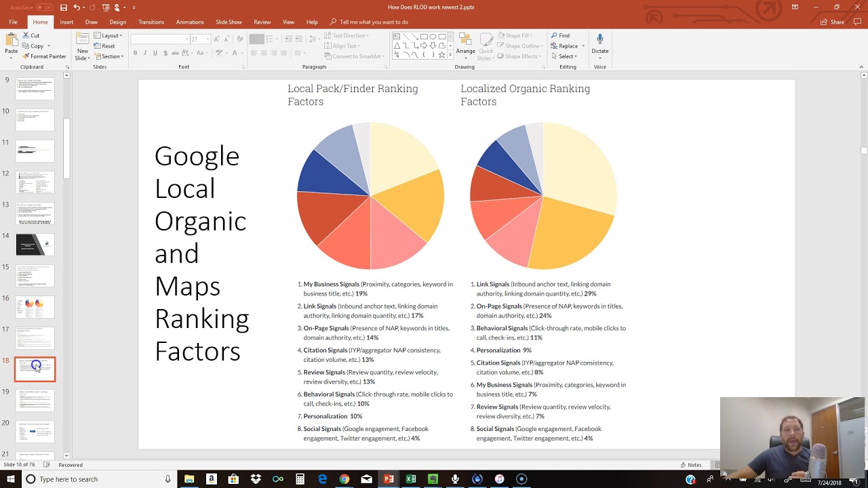868x488 pixels.
Task: Copy the selection with Copy
Action: [x=33, y=46]
